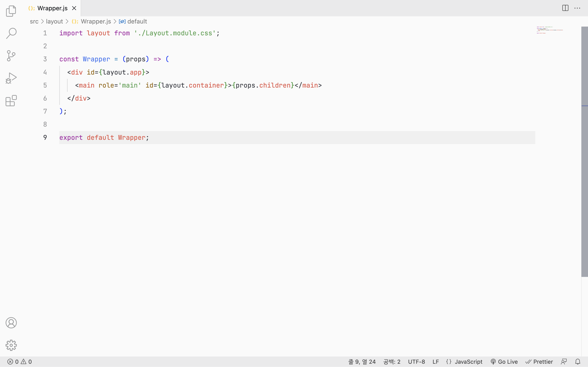Screen dimensions: 588x367
Task: Open the Source Control view
Action: pos(11,56)
